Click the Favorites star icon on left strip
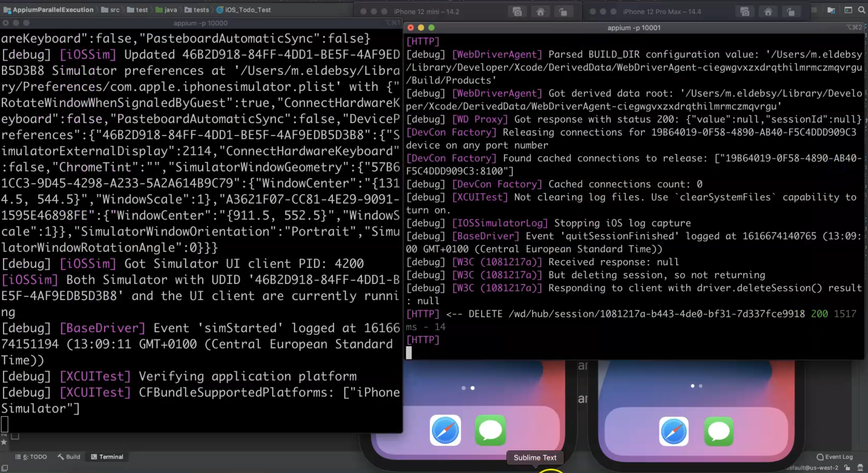Image resolution: width=868 pixels, height=473 pixels. [x=4, y=442]
